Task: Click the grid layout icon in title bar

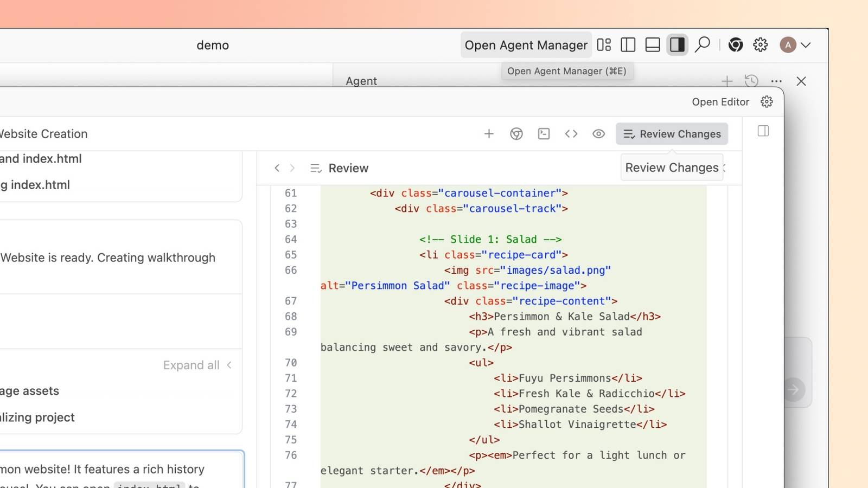Action: pos(604,44)
